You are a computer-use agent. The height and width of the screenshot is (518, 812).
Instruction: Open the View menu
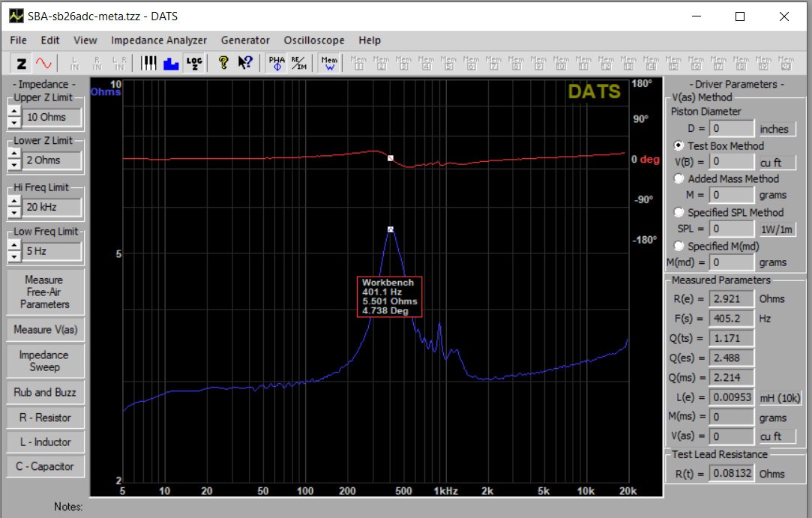pos(85,40)
